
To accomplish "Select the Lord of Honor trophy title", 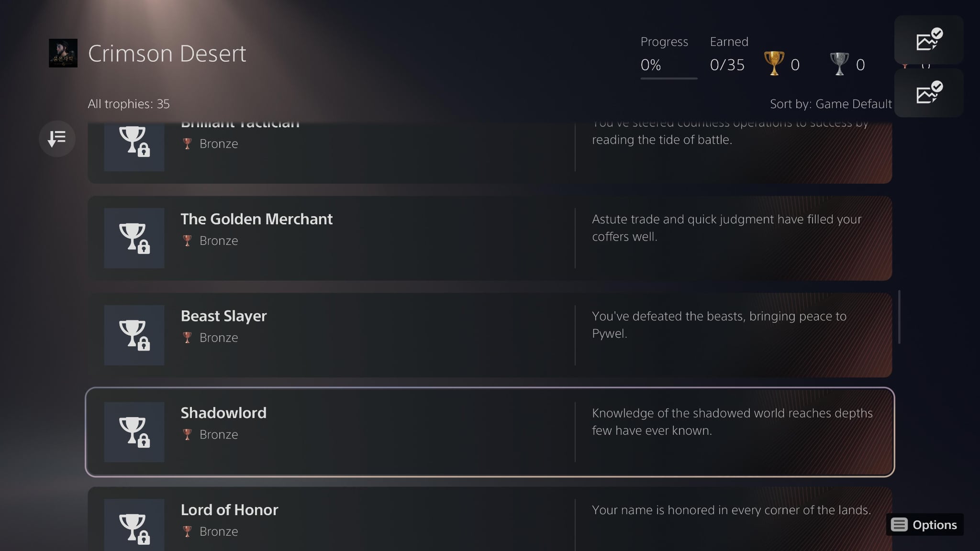I will click(x=229, y=510).
